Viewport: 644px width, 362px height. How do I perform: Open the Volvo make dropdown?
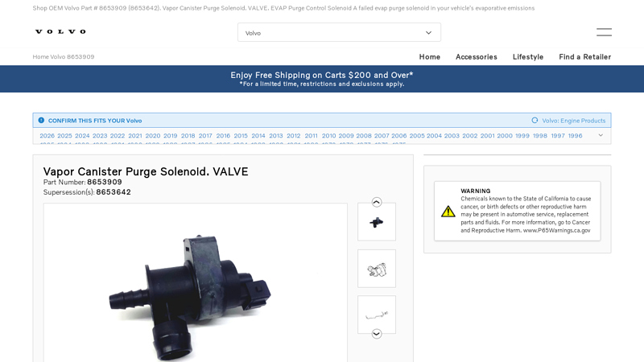coord(339,32)
